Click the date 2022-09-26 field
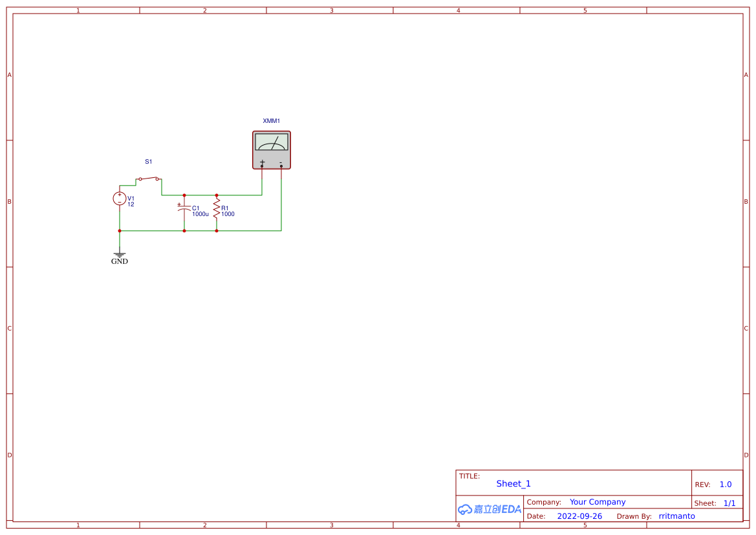Viewport: 756px width, 535px height. click(580, 516)
